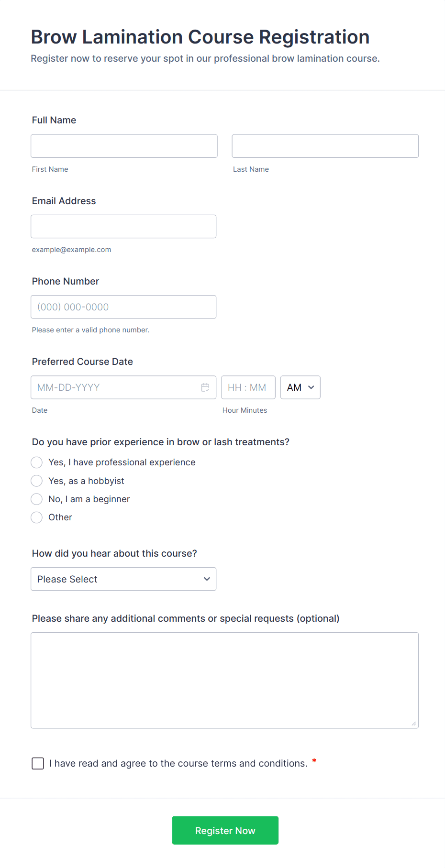The image size is (445, 868).
Task: Grab the comments textarea resize handle
Action: point(414,724)
